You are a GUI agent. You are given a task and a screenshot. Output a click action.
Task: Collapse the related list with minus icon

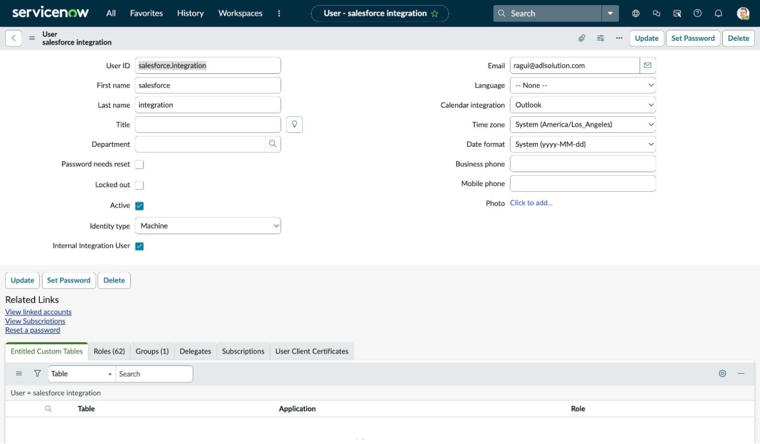click(x=741, y=374)
